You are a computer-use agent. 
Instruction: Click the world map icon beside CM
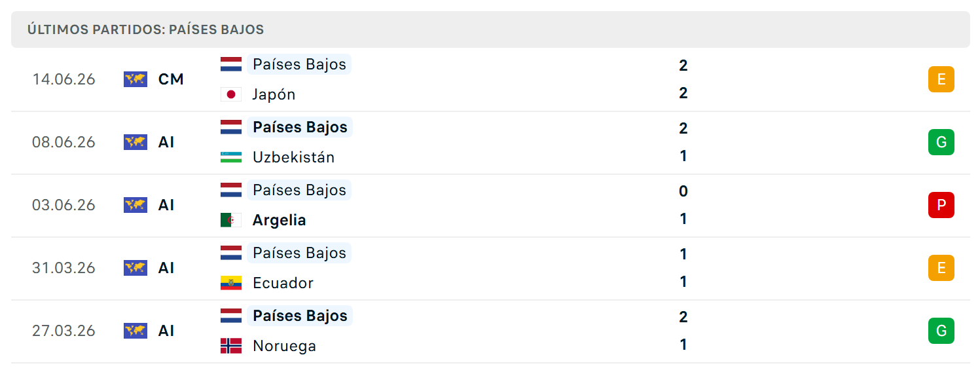coord(136,79)
